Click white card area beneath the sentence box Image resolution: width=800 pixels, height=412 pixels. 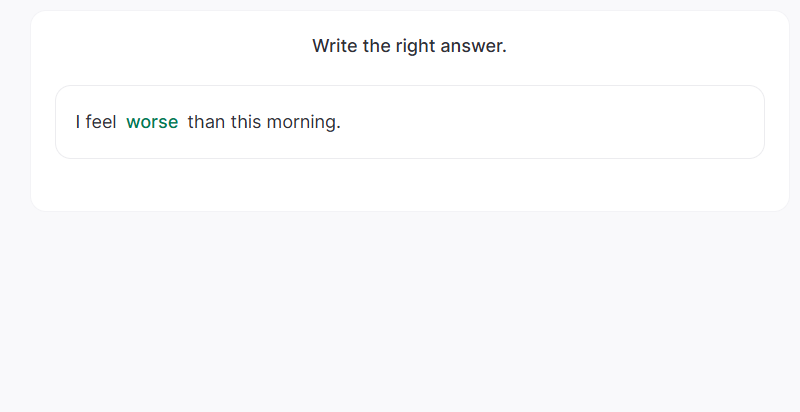[x=410, y=185]
